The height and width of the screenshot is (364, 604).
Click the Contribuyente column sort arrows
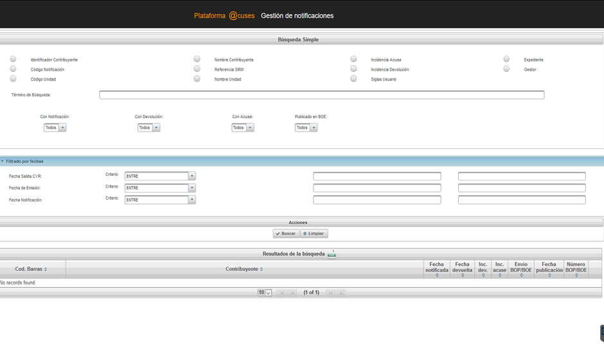pyautogui.click(x=262, y=270)
